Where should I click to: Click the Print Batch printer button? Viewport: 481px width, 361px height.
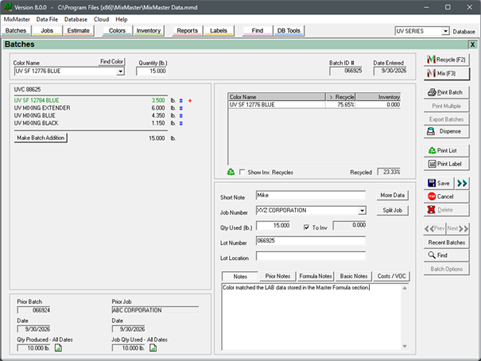447,92
